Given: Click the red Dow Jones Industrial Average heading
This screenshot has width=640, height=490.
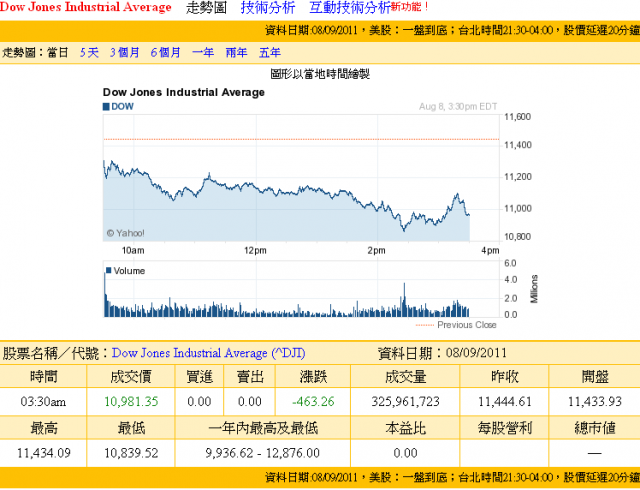Looking at the screenshot, I should 86,7.
